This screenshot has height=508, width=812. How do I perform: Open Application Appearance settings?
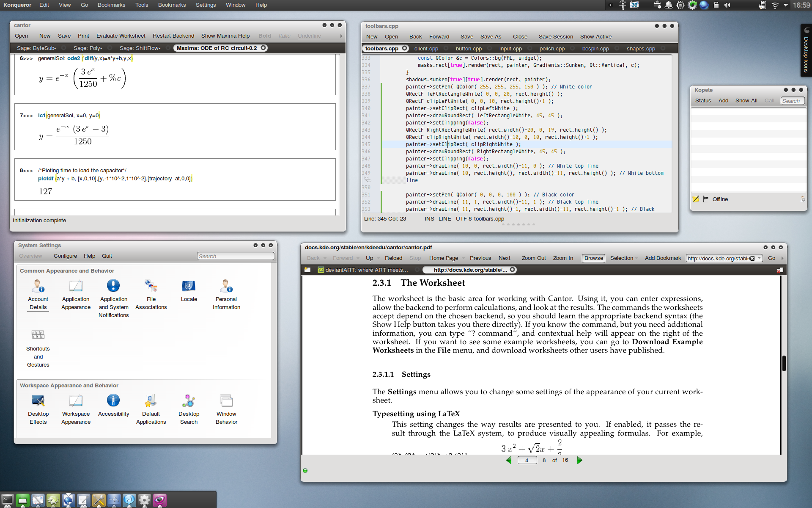pyautogui.click(x=76, y=295)
